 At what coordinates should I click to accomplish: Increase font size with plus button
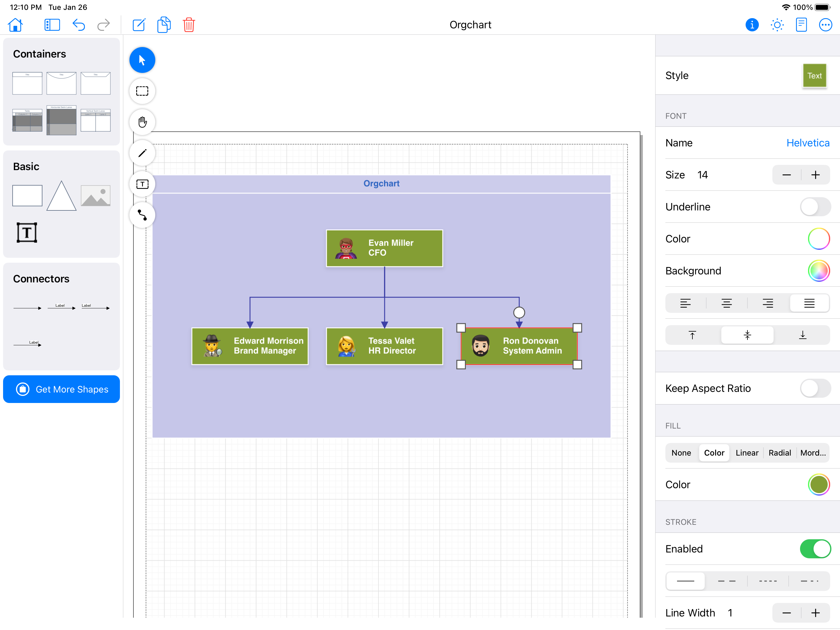coord(815,175)
